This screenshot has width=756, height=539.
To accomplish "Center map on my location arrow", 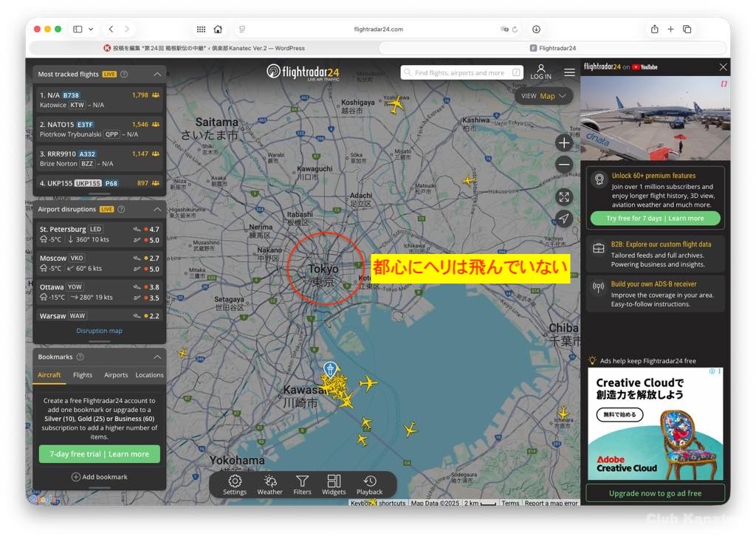I will pyautogui.click(x=564, y=219).
